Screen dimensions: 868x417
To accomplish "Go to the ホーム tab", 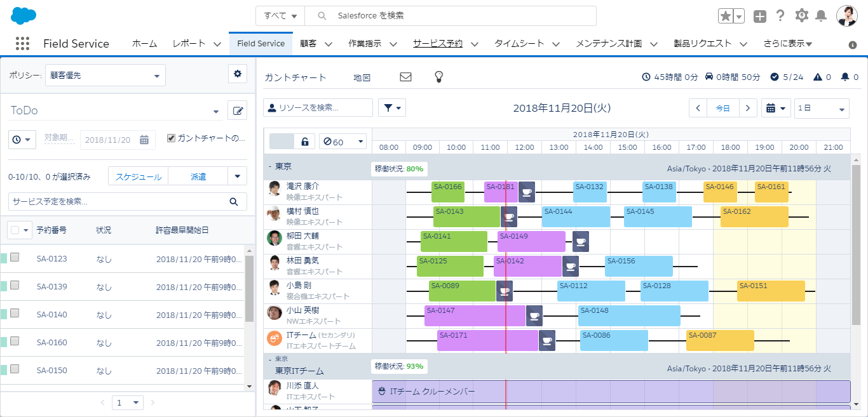I will click(144, 44).
